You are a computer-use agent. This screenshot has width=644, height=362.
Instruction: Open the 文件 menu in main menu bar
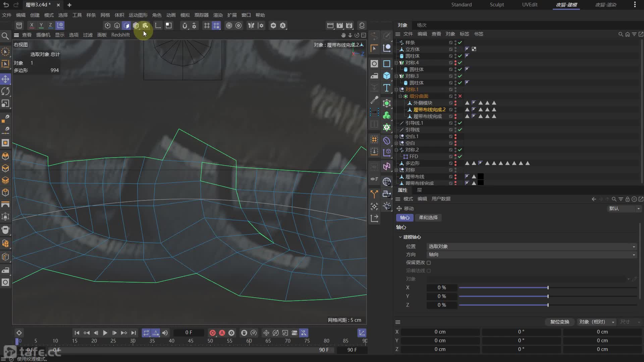point(7,15)
